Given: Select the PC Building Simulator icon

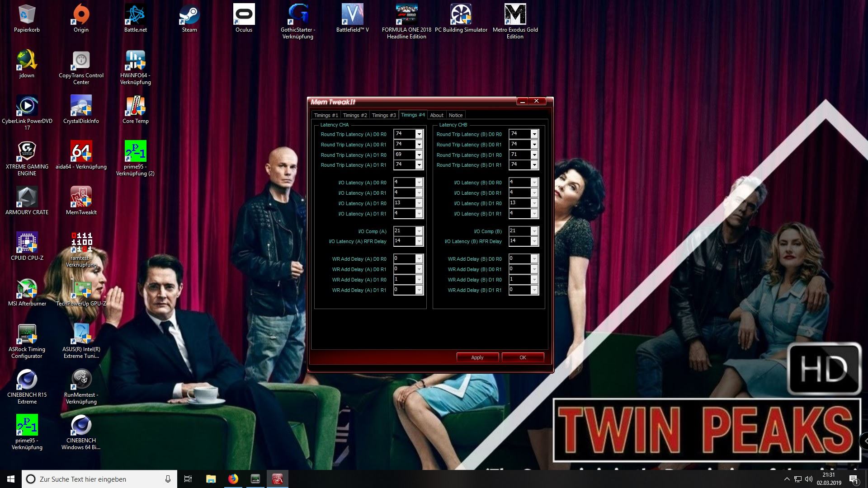Looking at the screenshot, I should point(461,19).
